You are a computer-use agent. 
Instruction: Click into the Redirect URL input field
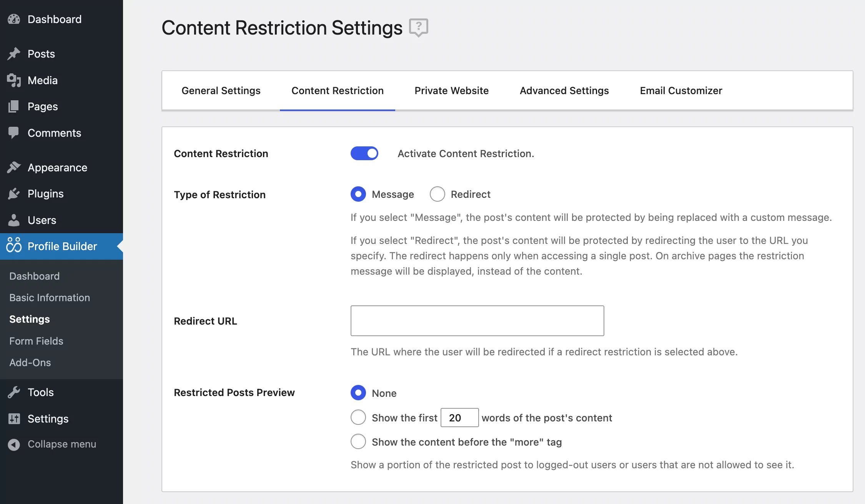(x=477, y=321)
